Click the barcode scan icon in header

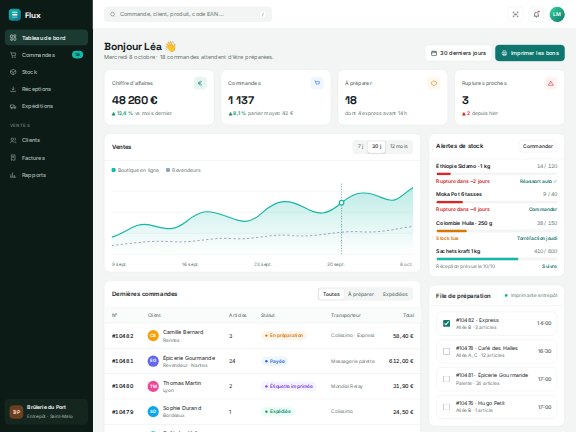[515, 14]
